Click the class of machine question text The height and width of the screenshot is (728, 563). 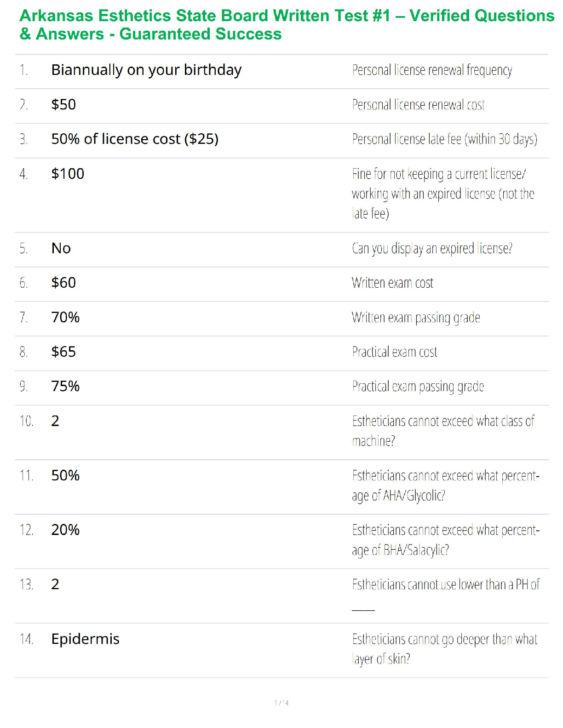click(443, 431)
